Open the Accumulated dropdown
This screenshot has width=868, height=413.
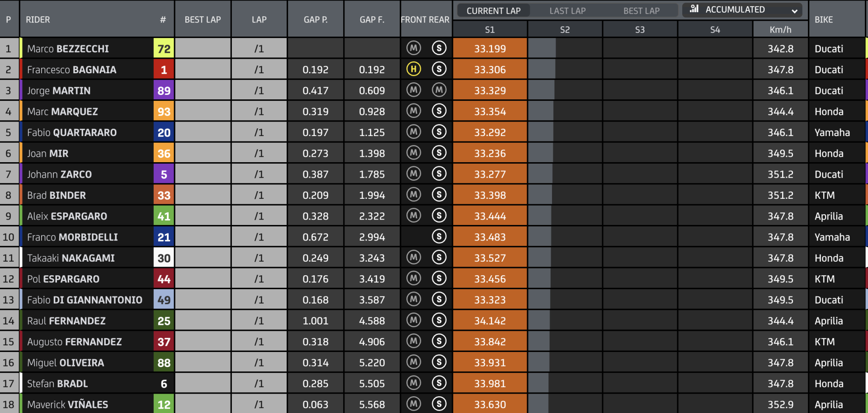[x=742, y=10]
